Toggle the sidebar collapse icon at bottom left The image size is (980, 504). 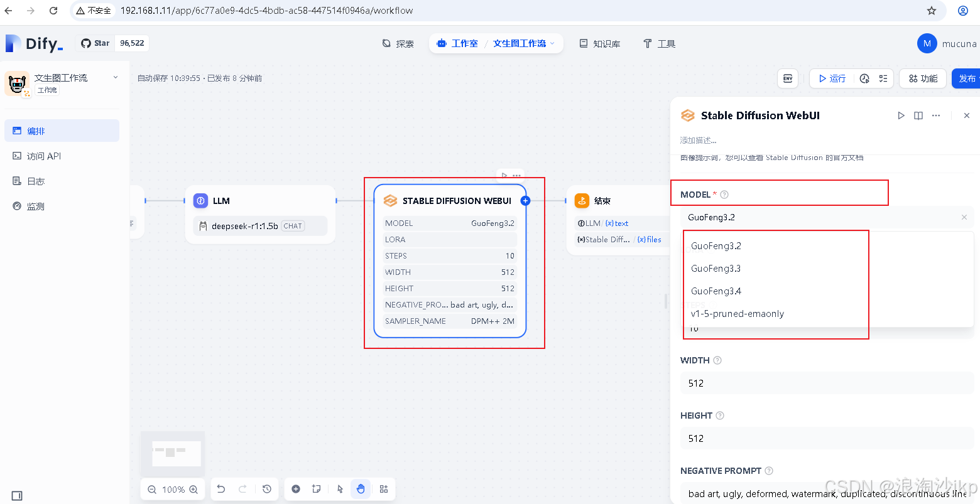17,496
